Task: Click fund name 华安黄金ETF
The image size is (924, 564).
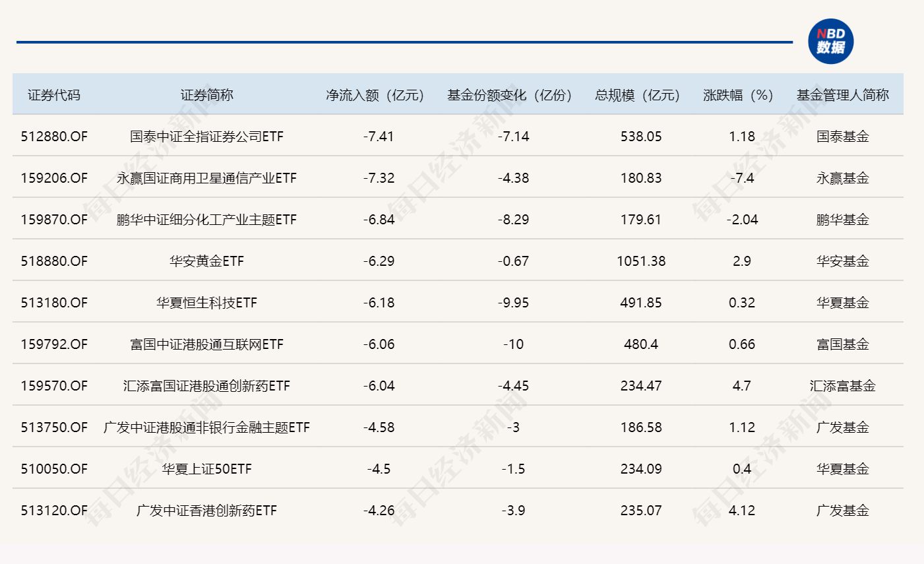Action: (206, 261)
